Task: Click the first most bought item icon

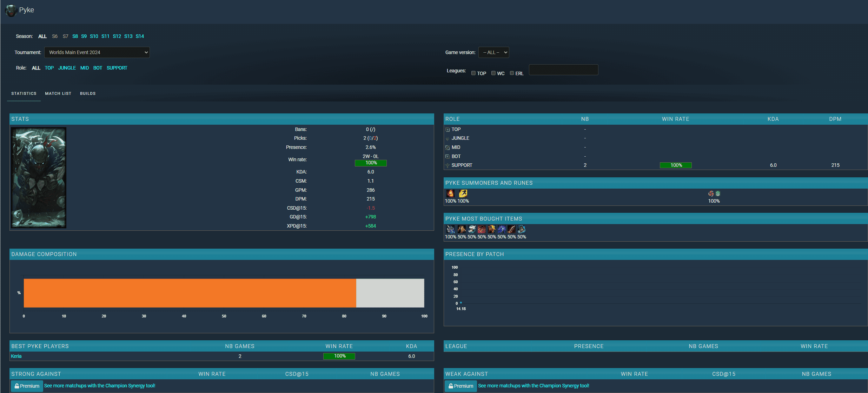Action: pos(450,229)
